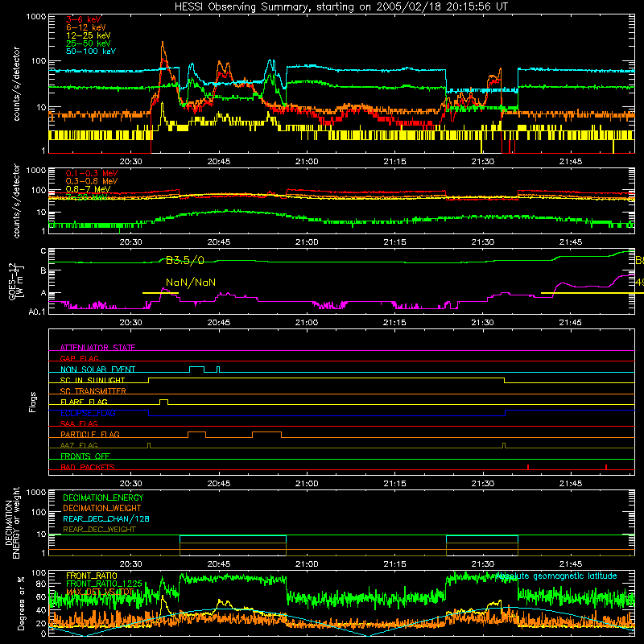The width and height of the screenshot is (644, 644).
Task: Click the 0.1-0.3 MeV legend label
Action: [x=92, y=173]
